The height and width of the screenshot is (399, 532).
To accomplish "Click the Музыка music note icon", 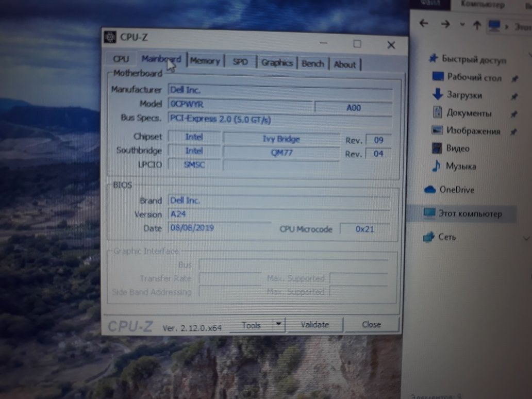I will [x=436, y=166].
